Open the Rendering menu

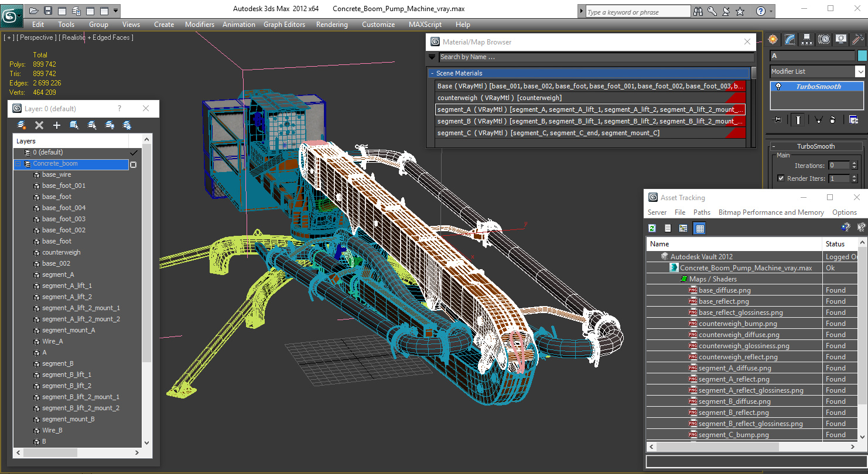(332, 25)
